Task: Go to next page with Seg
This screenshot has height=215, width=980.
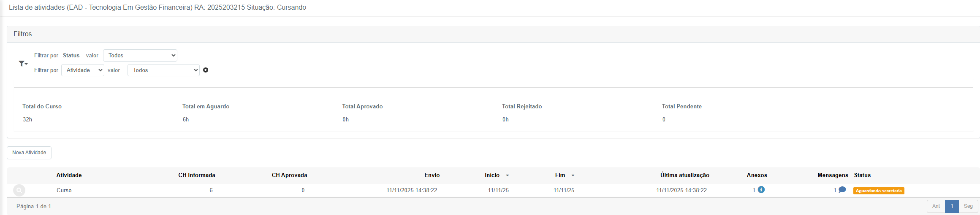Action: click(x=968, y=206)
